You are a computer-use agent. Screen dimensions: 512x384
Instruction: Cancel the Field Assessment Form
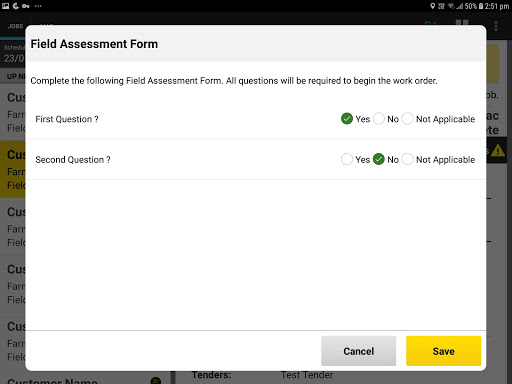click(x=358, y=351)
